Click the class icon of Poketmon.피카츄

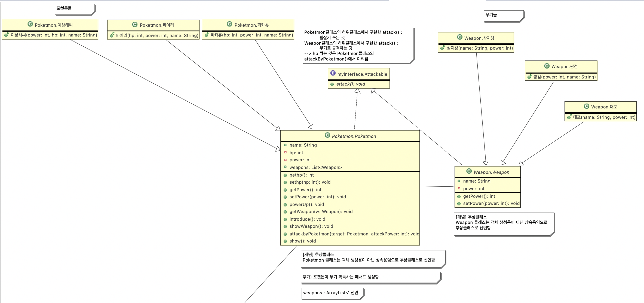229,24
